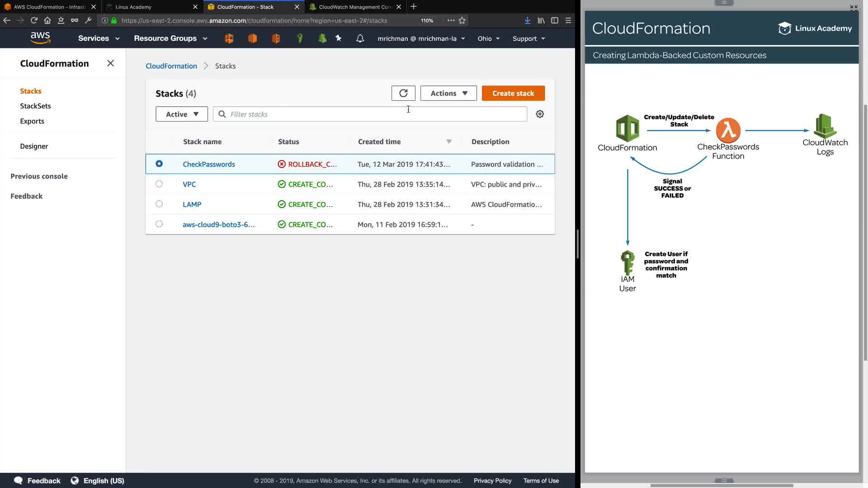Screen dimensions: 868x488
Task: Bookmark this page with star icon
Action: (462, 20)
